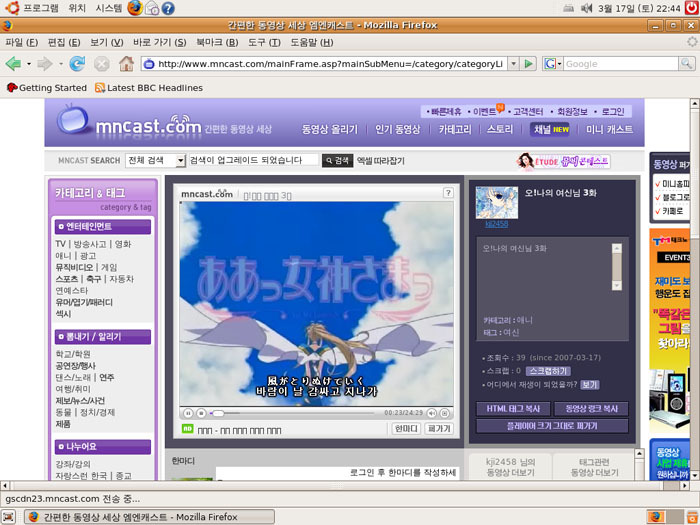The height and width of the screenshot is (525, 700).
Task: Click the 스크랩하기 button
Action: [548, 371]
